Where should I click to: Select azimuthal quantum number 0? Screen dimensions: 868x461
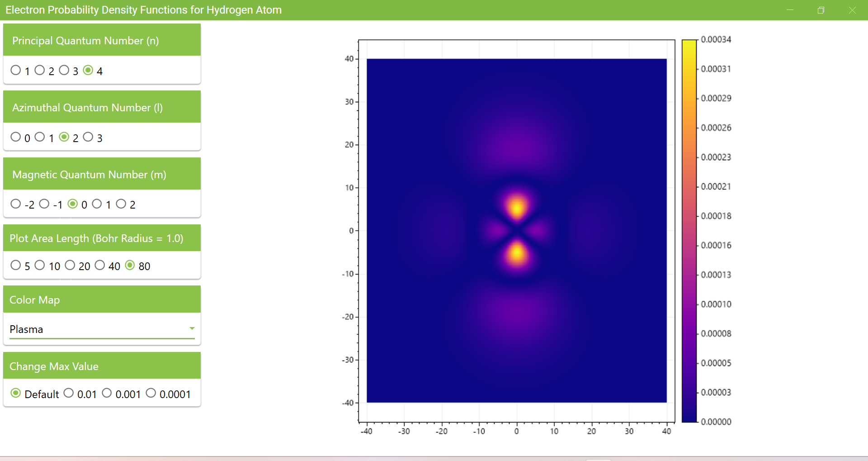pyautogui.click(x=16, y=137)
